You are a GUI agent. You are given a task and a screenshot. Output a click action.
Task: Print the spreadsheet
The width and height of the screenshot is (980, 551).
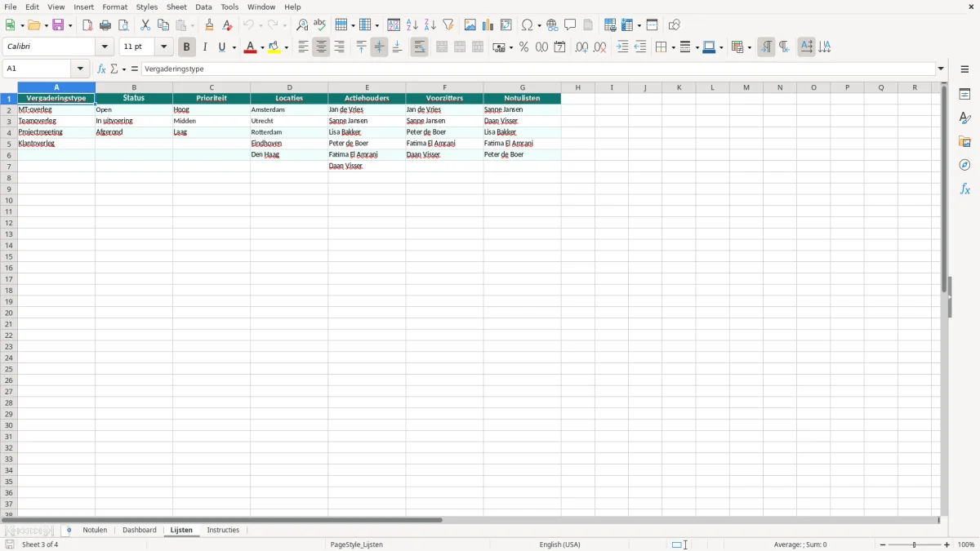click(105, 25)
